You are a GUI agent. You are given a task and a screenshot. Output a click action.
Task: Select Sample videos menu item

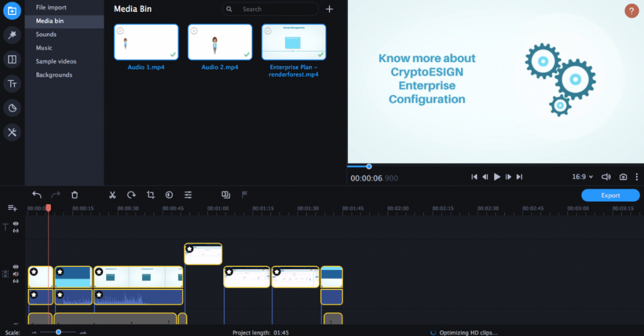64,62
